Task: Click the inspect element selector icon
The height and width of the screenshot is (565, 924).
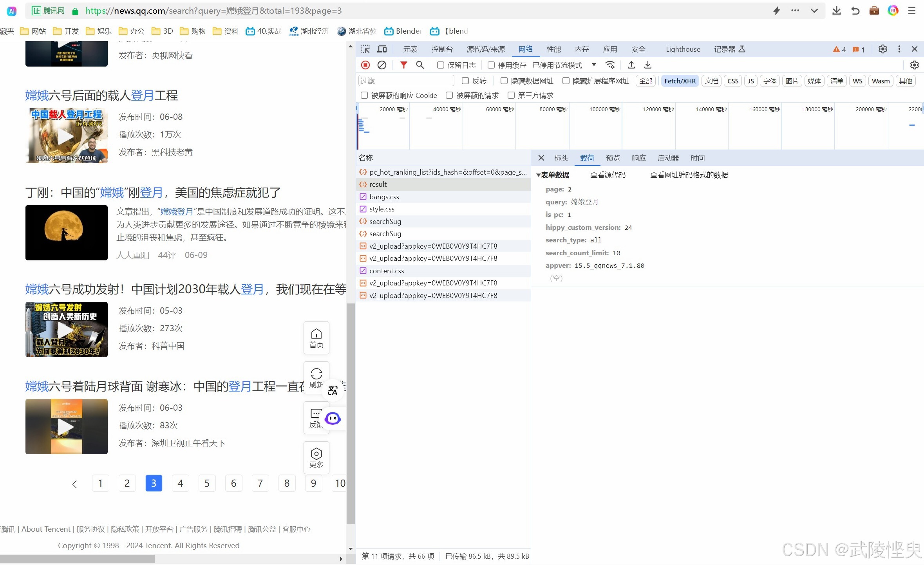Action: click(x=365, y=49)
